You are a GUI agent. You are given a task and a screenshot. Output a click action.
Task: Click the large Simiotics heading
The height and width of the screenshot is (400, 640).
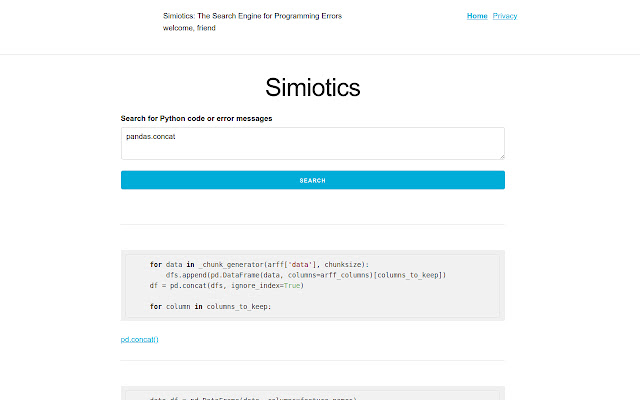313,87
